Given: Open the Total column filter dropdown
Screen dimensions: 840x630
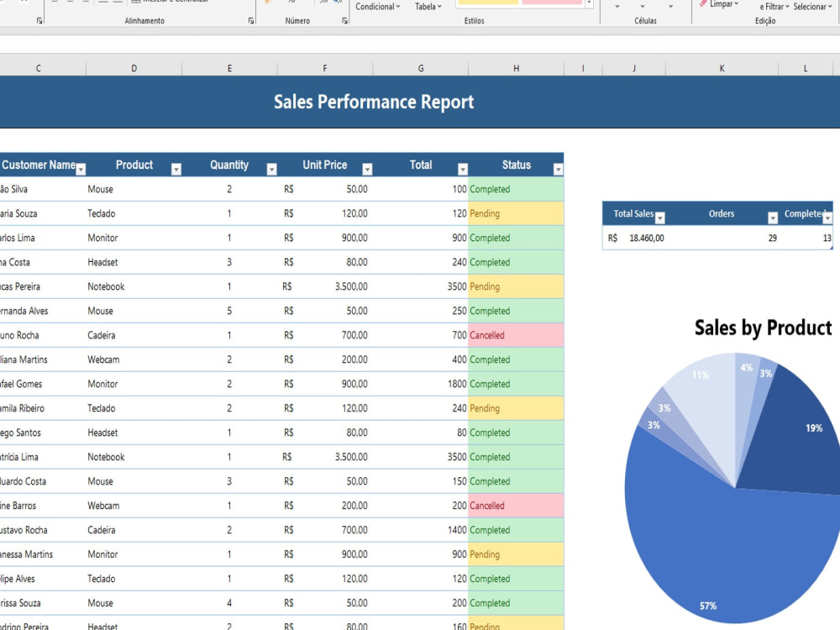Looking at the screenshot, I should [463, 170].
